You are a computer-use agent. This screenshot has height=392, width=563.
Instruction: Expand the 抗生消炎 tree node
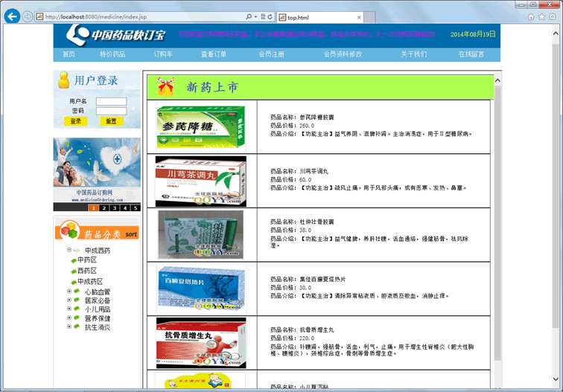click(x=69, y=327)
